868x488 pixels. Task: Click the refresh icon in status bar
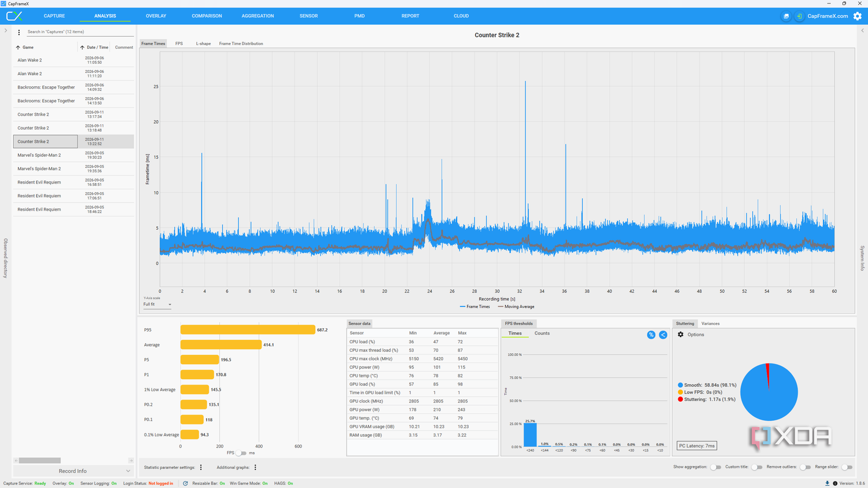[x=185, y=483]
